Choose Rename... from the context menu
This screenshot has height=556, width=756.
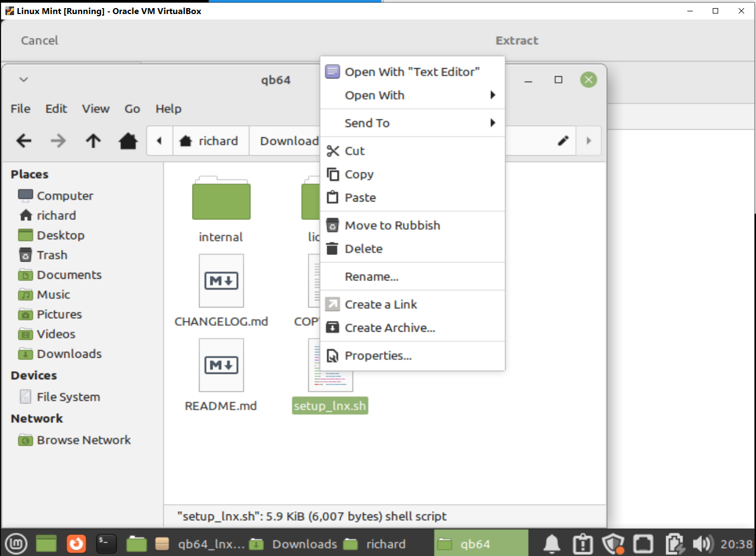413,277
